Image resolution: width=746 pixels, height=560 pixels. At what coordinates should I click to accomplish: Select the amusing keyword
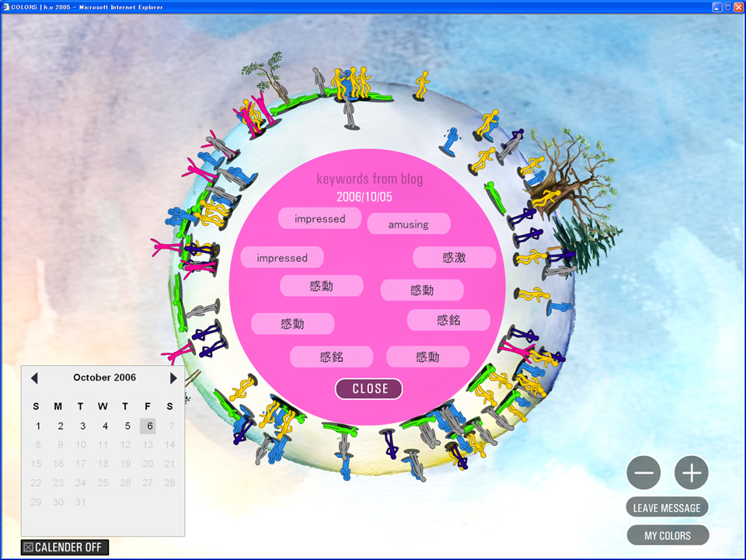click(409, 224)
